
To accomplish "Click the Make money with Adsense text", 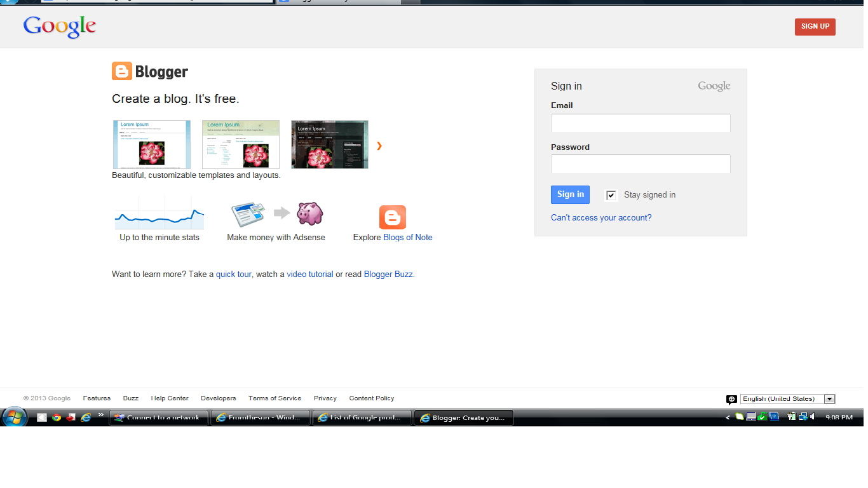I will click(276, 238).
